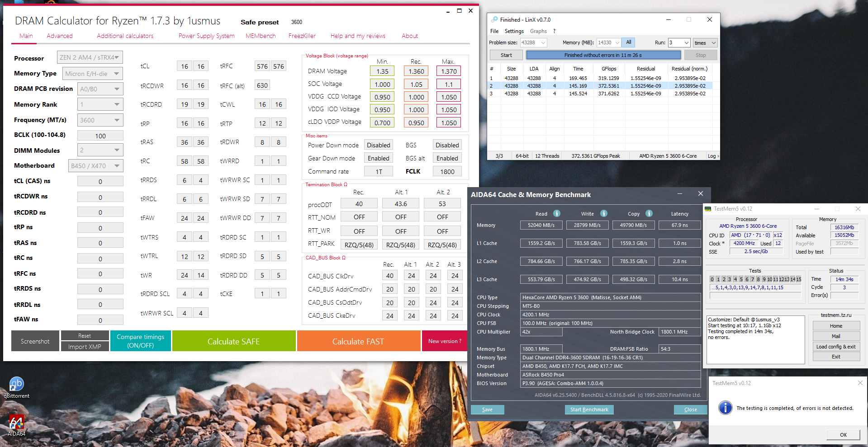The width and height of the screenshot is (868, 447).
Task: Click OK in the testing completed dialog
Action: coord(844,435)
